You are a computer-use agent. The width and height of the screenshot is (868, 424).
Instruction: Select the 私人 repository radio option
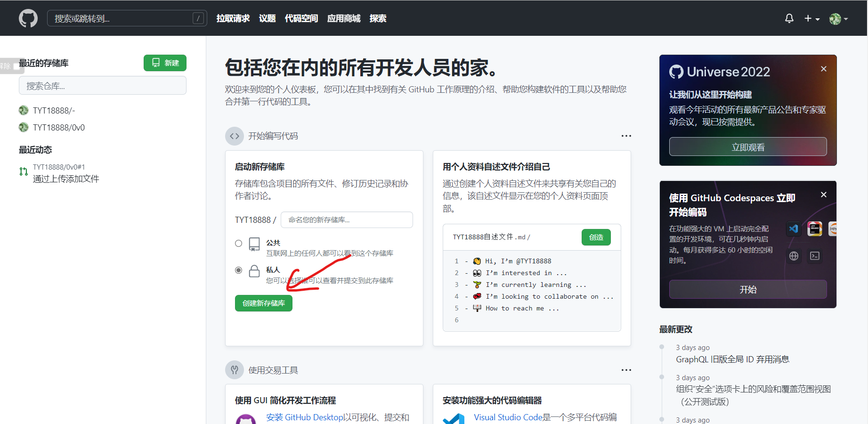tap(239, 270)
